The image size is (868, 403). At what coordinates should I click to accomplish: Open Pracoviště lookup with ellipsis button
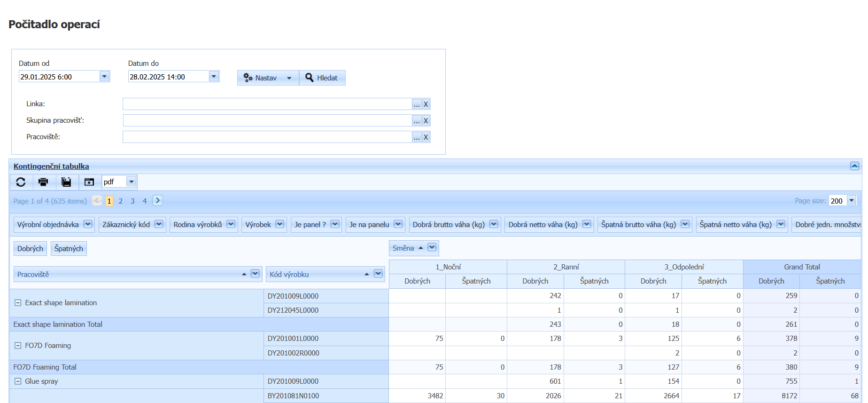coord(417,137)
